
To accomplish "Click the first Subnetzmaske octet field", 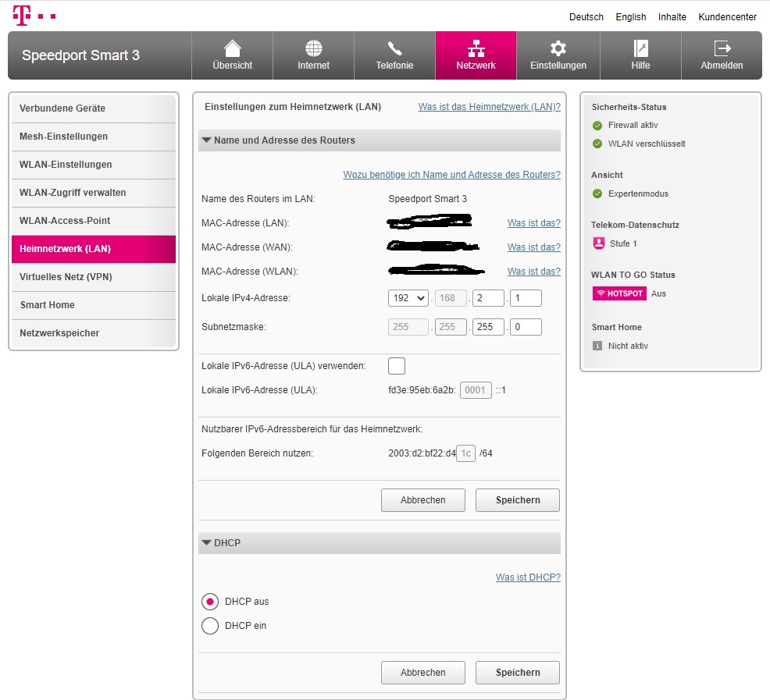I will [x=408, y=327].
